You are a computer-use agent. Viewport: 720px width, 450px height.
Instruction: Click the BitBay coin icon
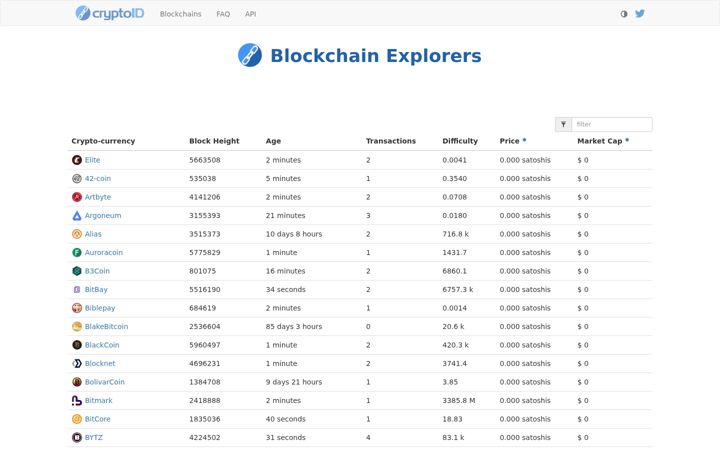[x=77, y=289]
